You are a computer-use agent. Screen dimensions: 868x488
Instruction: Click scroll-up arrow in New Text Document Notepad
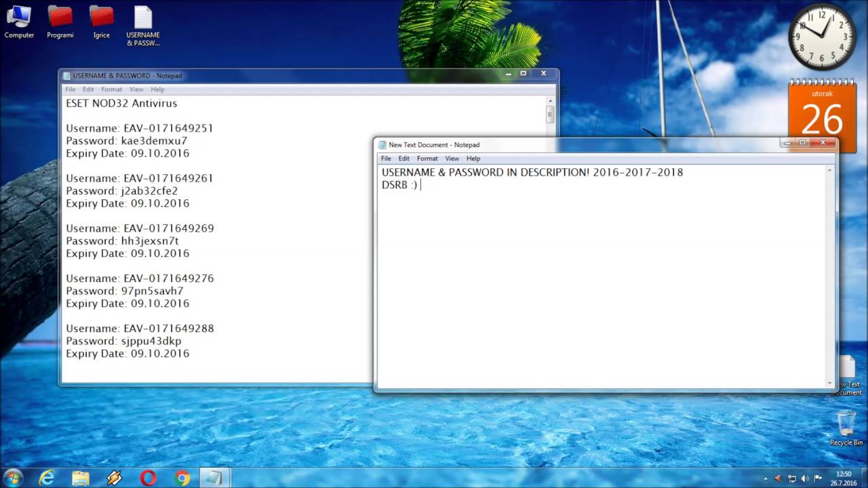[829, 170]
